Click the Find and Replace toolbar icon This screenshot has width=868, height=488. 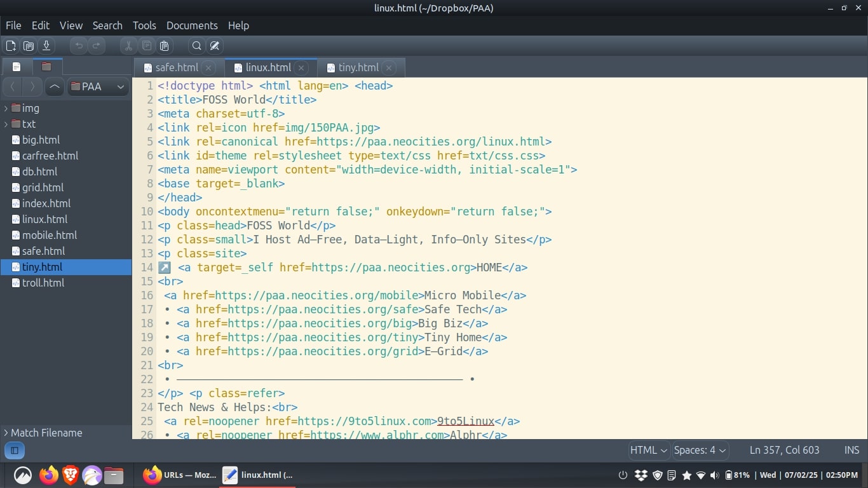pyautogui.click(x=215, y=46)
